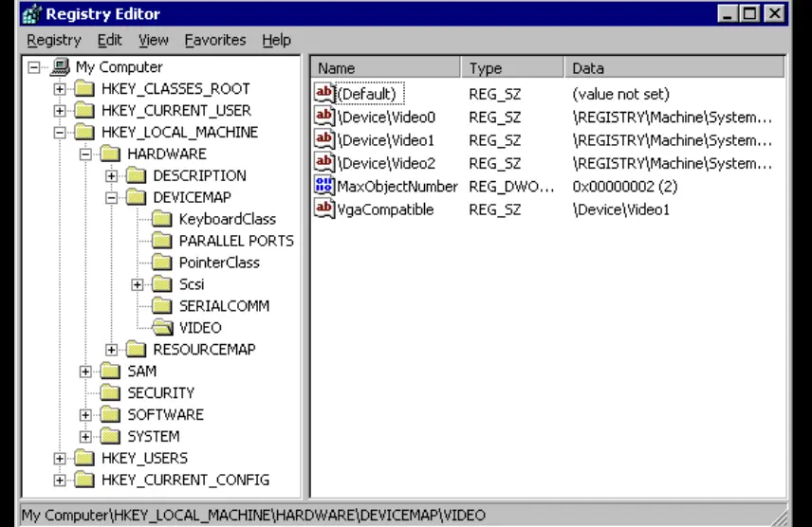This screenshot has height=527, width=812.
Task: Expand the HKEY_CLASSES_ROOT key
Action: (61, 89)
